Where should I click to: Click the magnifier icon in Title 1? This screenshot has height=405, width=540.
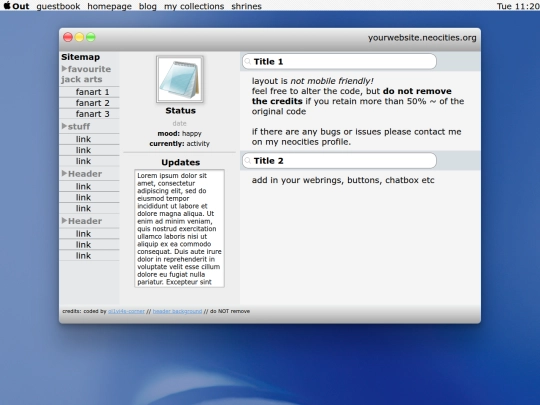tap(247, 62)
